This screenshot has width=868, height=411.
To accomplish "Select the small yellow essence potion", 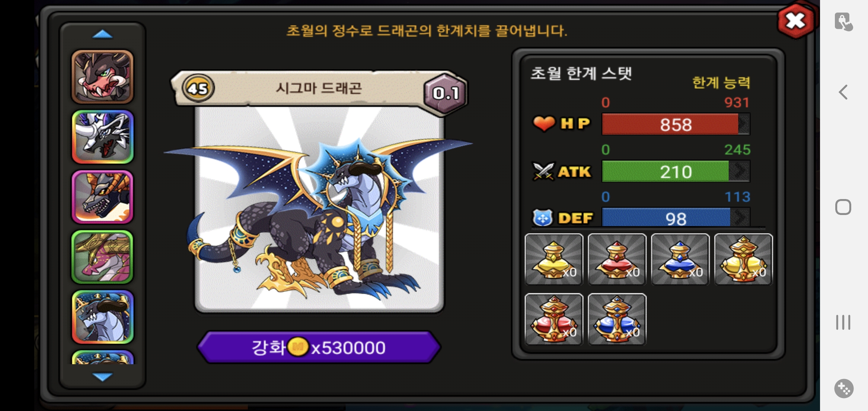I will point(554,259).
